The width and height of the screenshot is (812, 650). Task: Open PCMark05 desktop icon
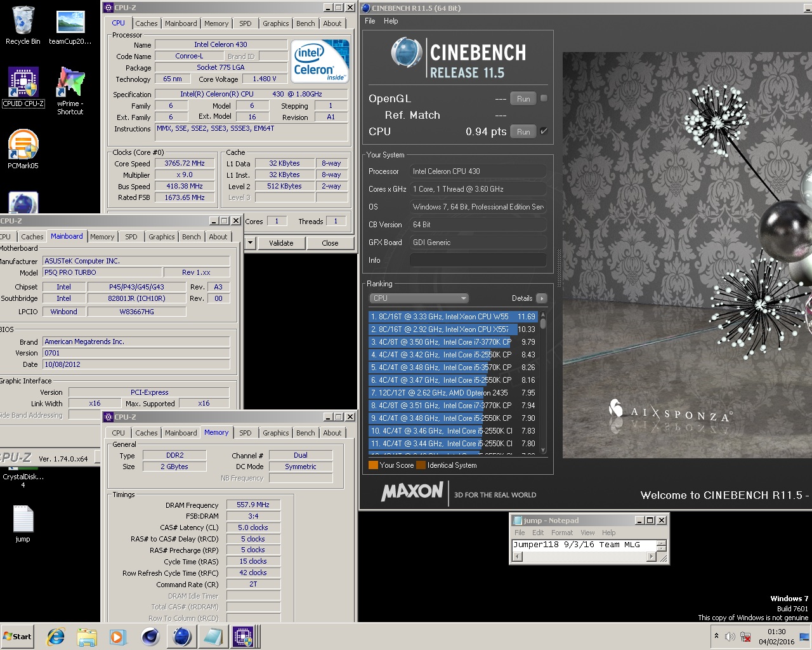point(23,149)
